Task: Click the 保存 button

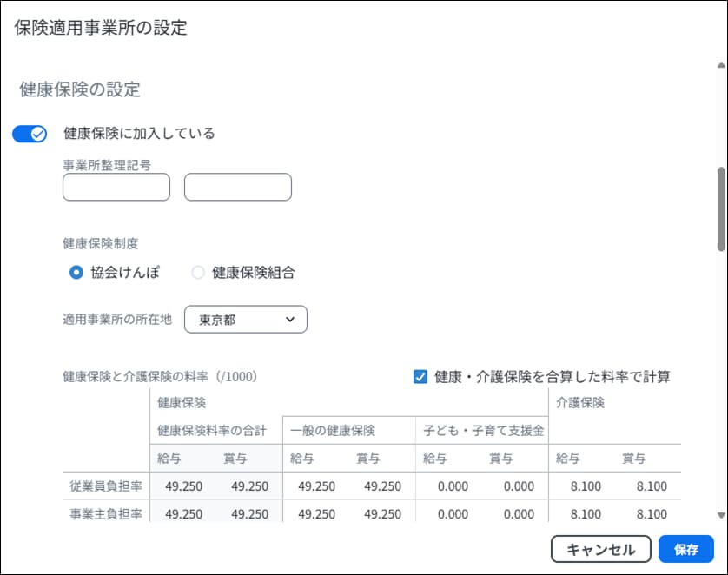Action: point(685,549)
